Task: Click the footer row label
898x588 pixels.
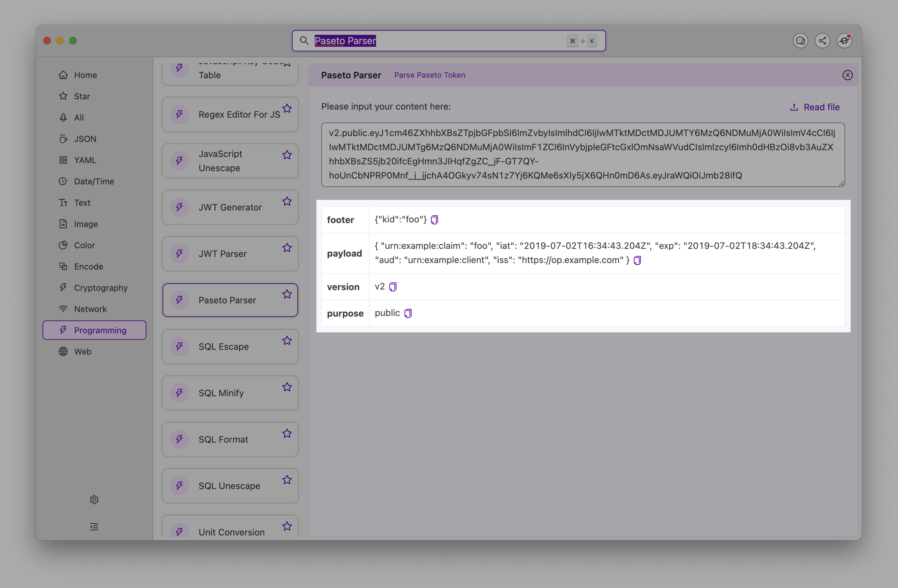Action: [x=340, y=220]
